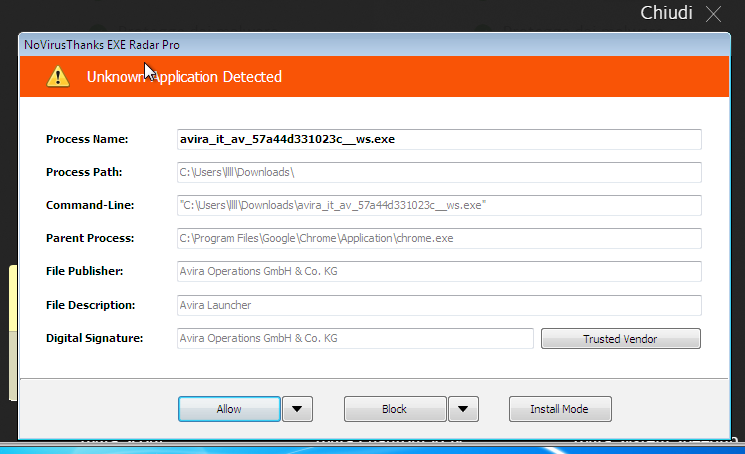Expand the Block options dropdown arrow
This screenshot has height=454, width=745.
[463, 409]
